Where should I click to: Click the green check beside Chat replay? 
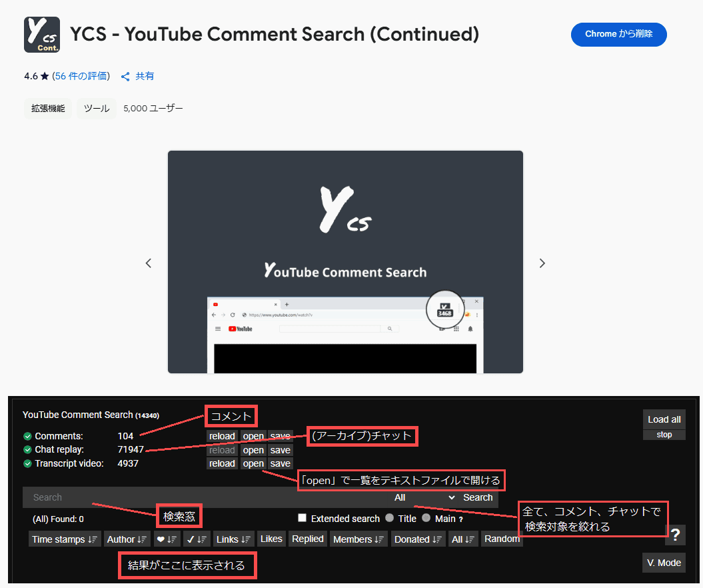[27, 449]
